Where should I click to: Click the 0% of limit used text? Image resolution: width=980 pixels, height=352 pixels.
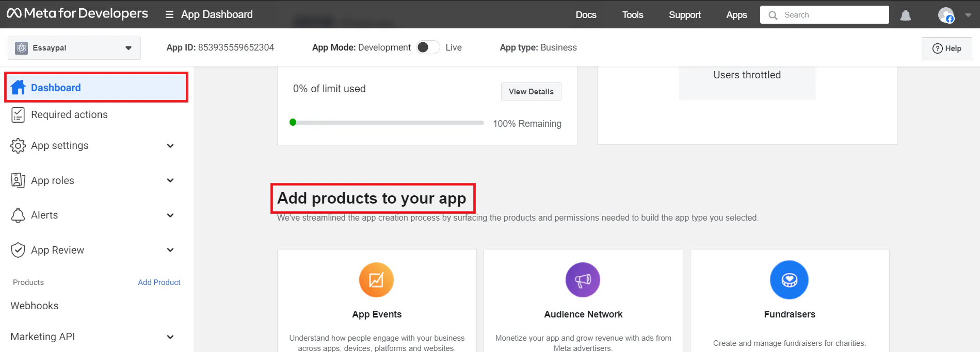(329, 89)
